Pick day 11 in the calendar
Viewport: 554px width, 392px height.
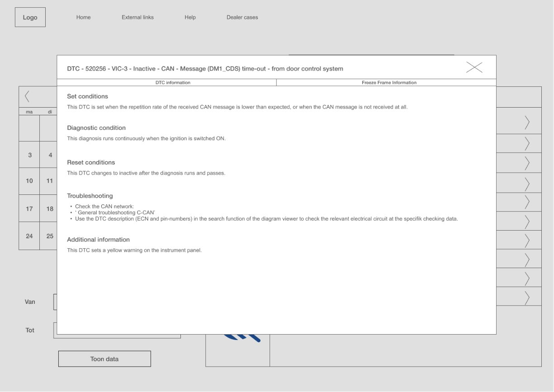pos(49,181)
